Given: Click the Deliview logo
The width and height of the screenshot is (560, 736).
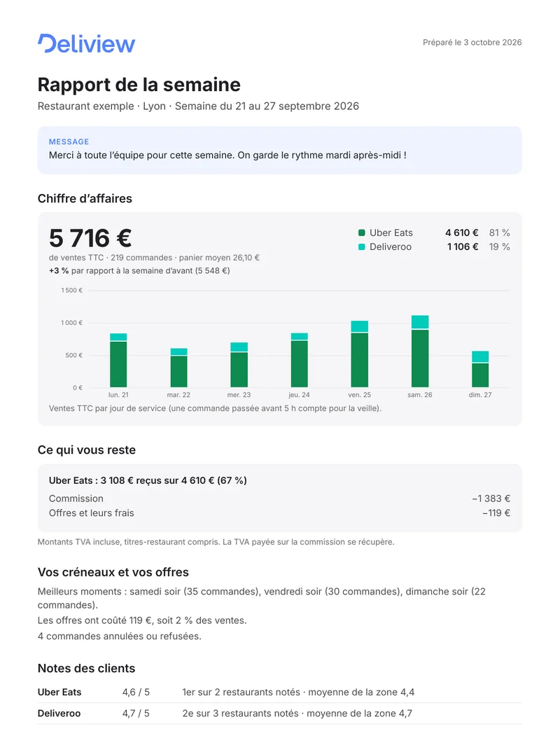Looking at the screenshot, I should coord(86,43).
